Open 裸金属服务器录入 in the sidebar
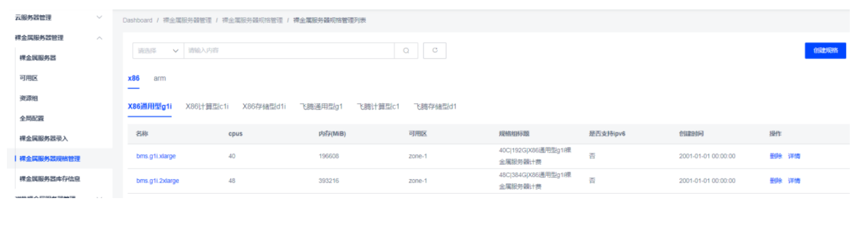This screenshot has width=868, height=244. [x=43, y=138]
